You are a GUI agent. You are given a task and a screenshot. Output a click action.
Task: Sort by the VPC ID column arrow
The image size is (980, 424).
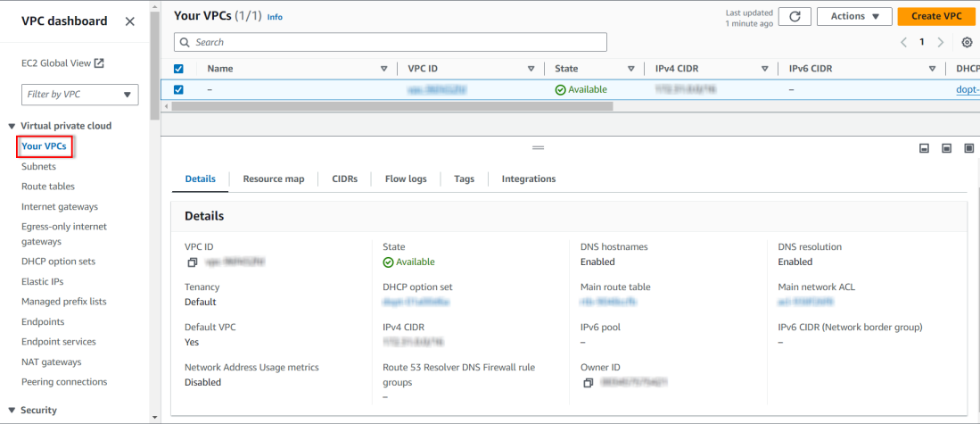tap(531, 69)
